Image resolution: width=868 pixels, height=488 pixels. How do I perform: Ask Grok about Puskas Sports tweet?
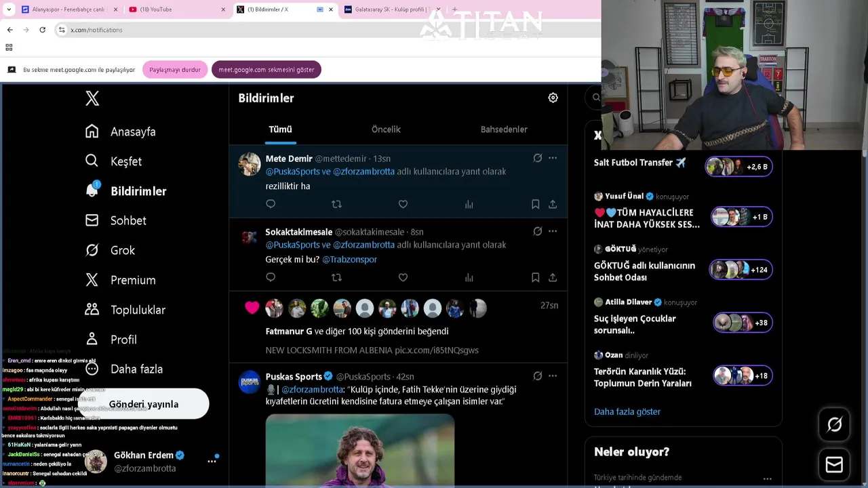click(x=537, y=376)
